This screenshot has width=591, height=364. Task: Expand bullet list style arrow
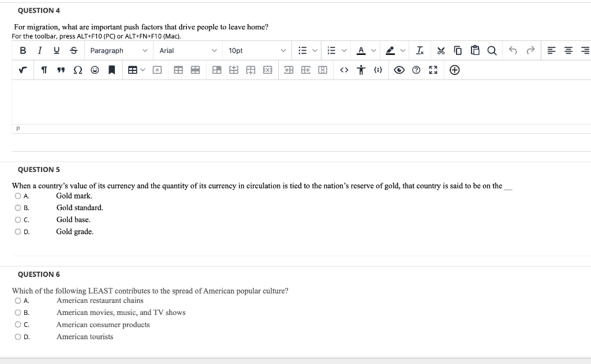pos(315,51)
